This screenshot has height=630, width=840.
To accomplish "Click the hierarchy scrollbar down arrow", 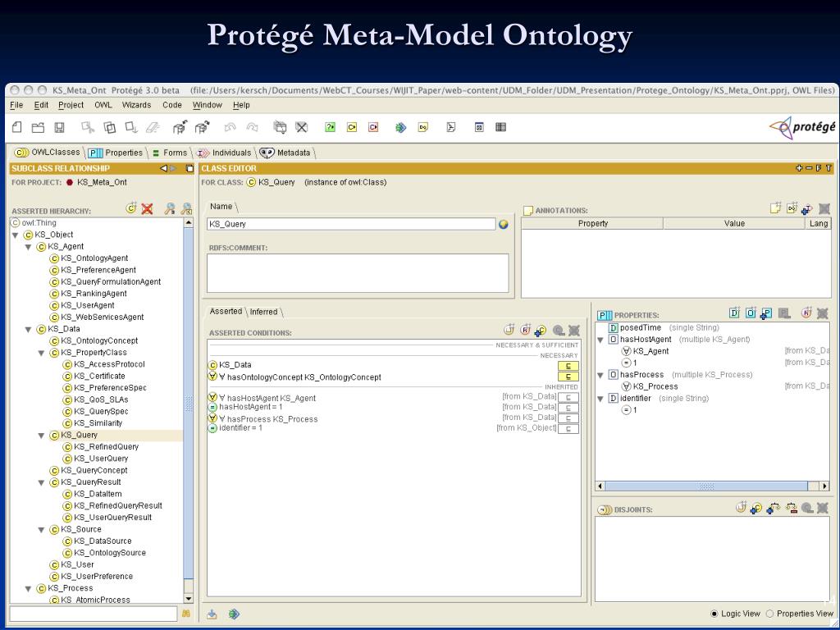I will point(189,598).
